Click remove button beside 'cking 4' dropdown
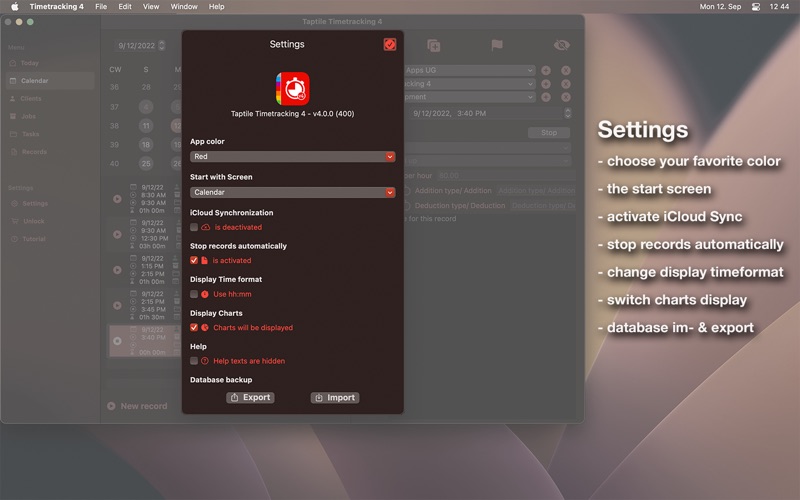800x500 pixels. 566,84
